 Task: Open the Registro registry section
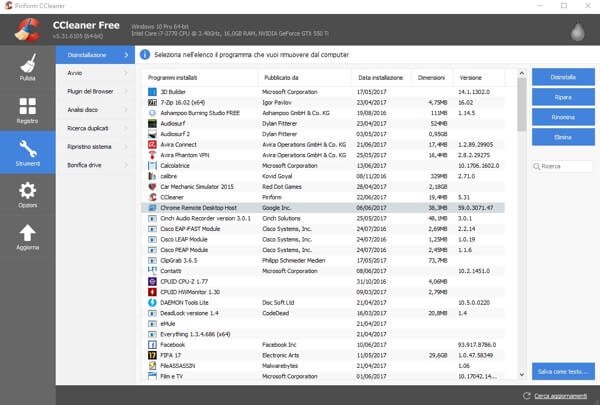[28, 110]
